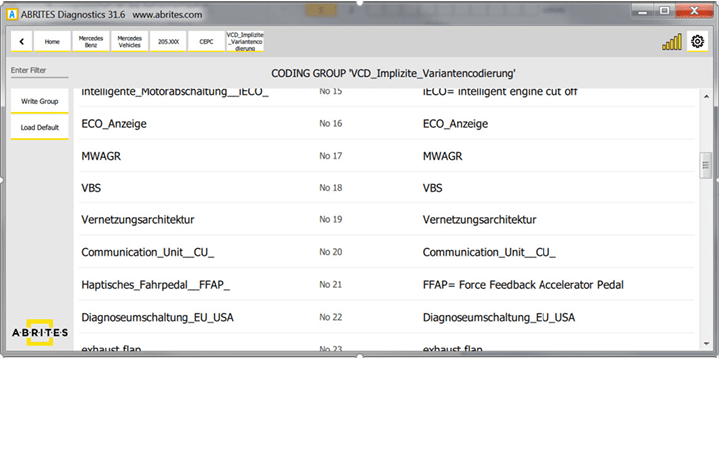Go to the Home breadcrumb
This screenshot has width=719, height=455.
click(x=52, y=41)
